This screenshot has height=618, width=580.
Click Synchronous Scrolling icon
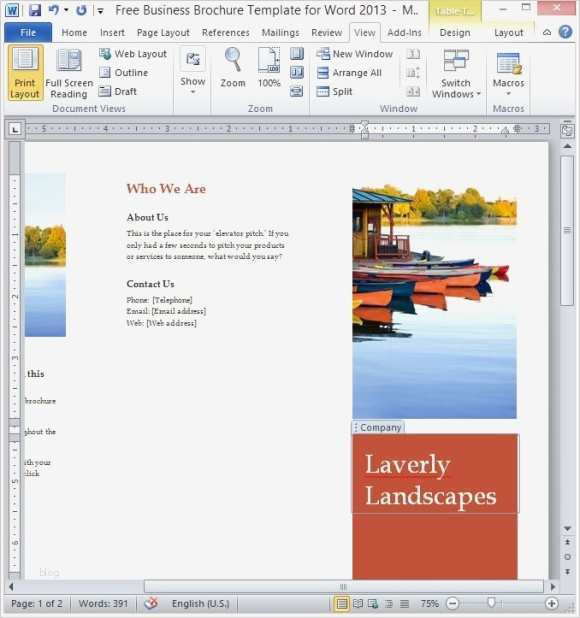(x=413, y=73)
